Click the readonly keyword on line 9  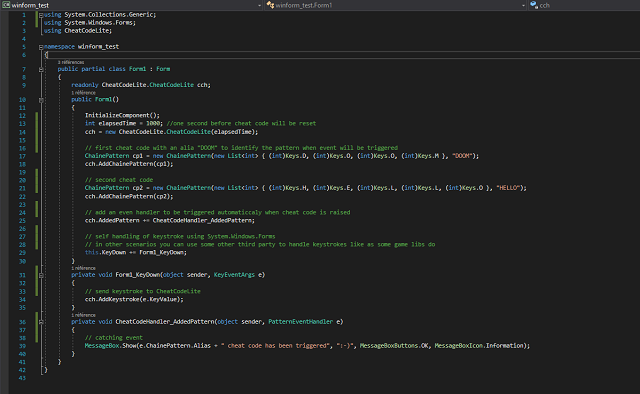point(85,85)
